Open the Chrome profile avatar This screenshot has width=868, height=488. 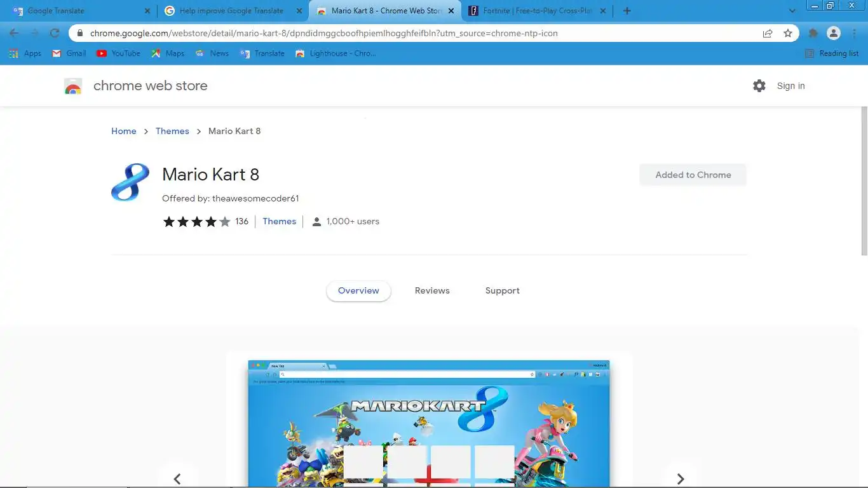(x=834, y=33)
